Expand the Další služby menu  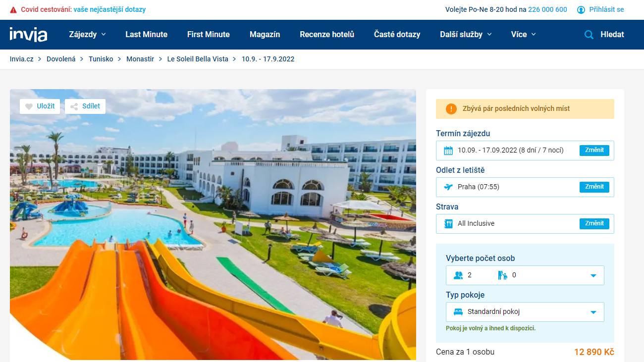point(466,34)
